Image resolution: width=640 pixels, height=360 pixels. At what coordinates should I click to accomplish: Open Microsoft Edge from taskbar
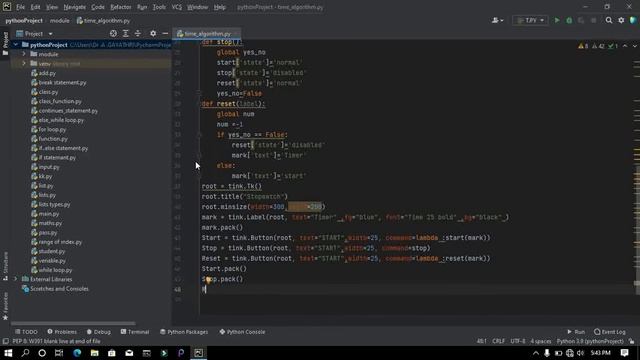tap(77, 353)
